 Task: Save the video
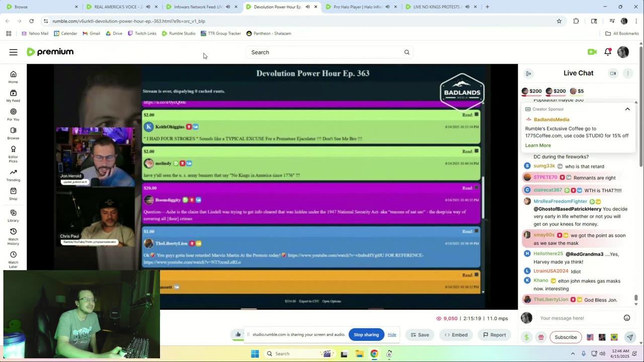tap(420, 335)
